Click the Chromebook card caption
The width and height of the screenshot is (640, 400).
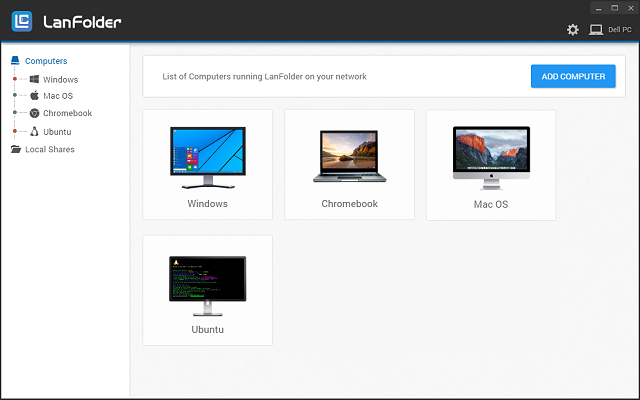pos(349,204)
